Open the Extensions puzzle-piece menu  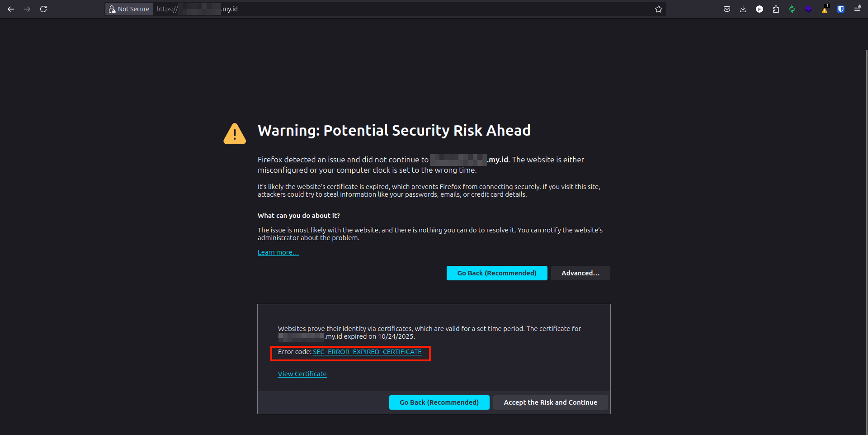(x=776, y=9)
